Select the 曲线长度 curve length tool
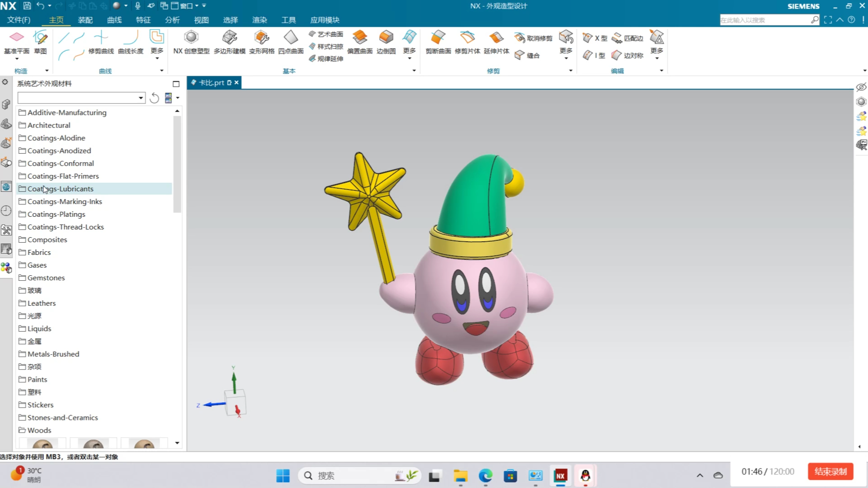 click(130, 42)
